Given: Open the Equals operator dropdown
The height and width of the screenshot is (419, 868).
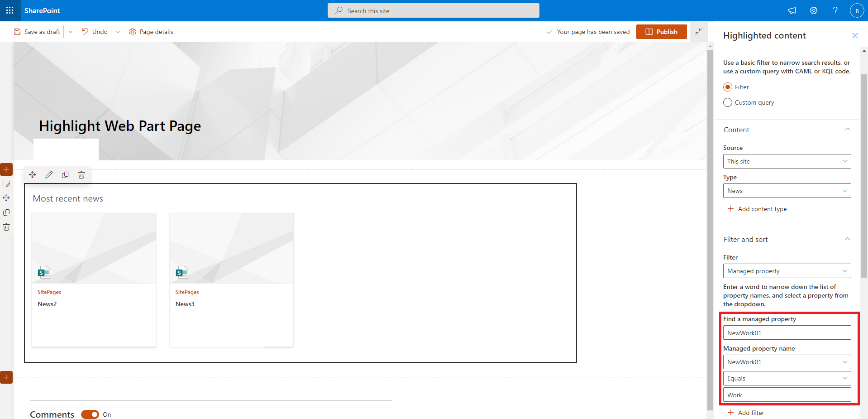Looking at the screenshot, I should 787,378.
